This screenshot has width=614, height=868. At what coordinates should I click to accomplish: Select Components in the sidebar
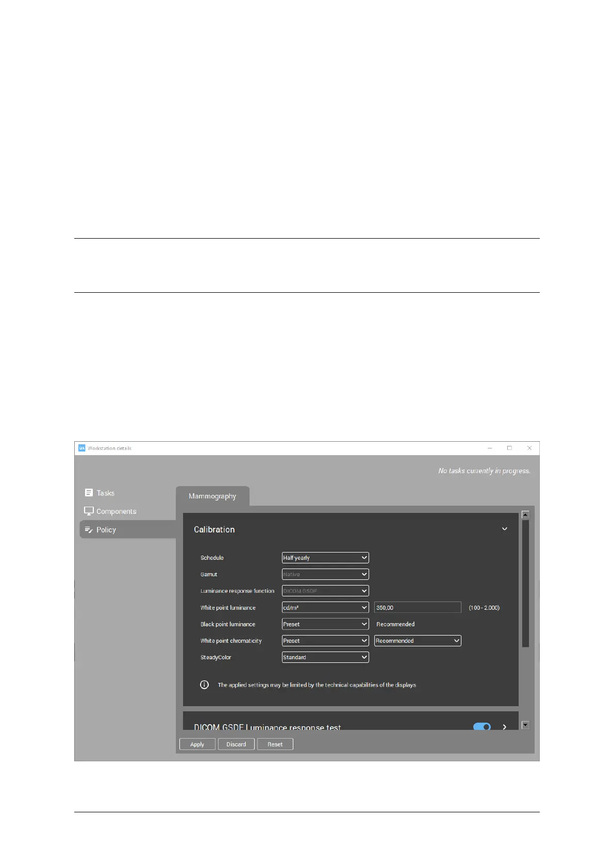pos(116,511)
